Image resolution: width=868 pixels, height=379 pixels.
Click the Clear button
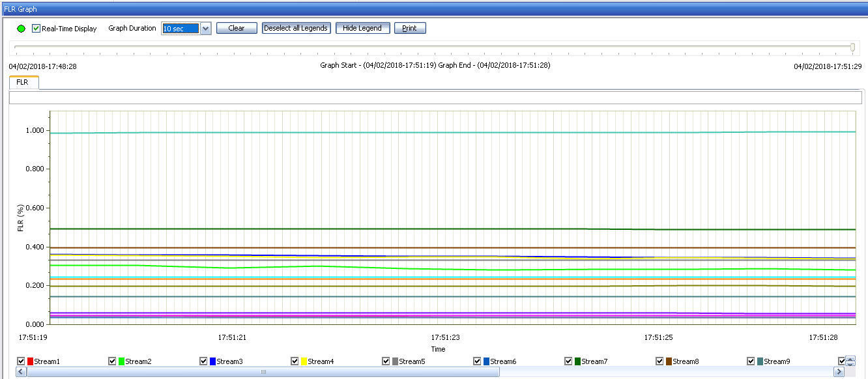click(x=237, y=28)
